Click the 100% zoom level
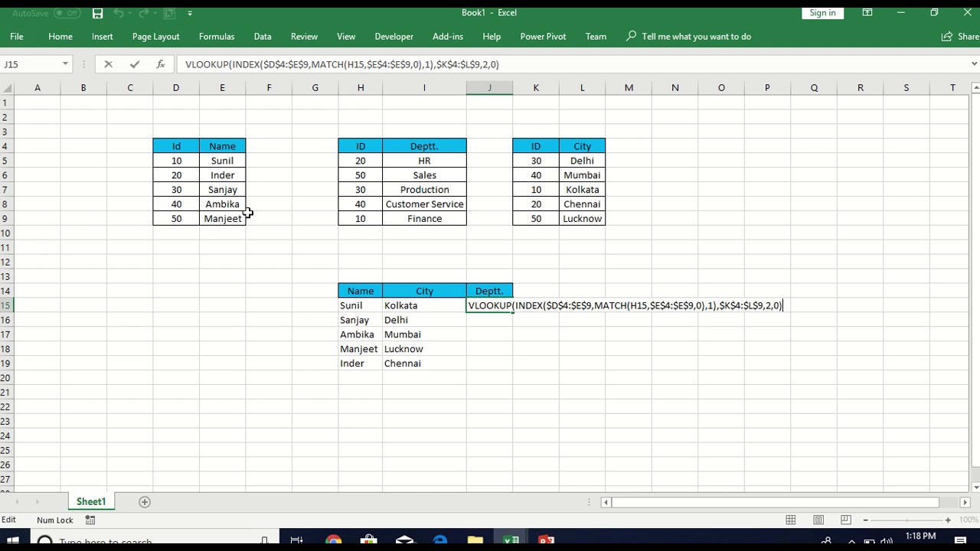This screenshot has height=551, width=980. 969,520
